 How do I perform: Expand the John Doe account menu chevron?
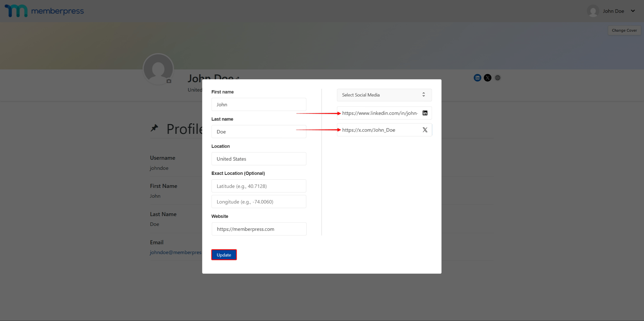pyautogui.click(x=633, y=11)
